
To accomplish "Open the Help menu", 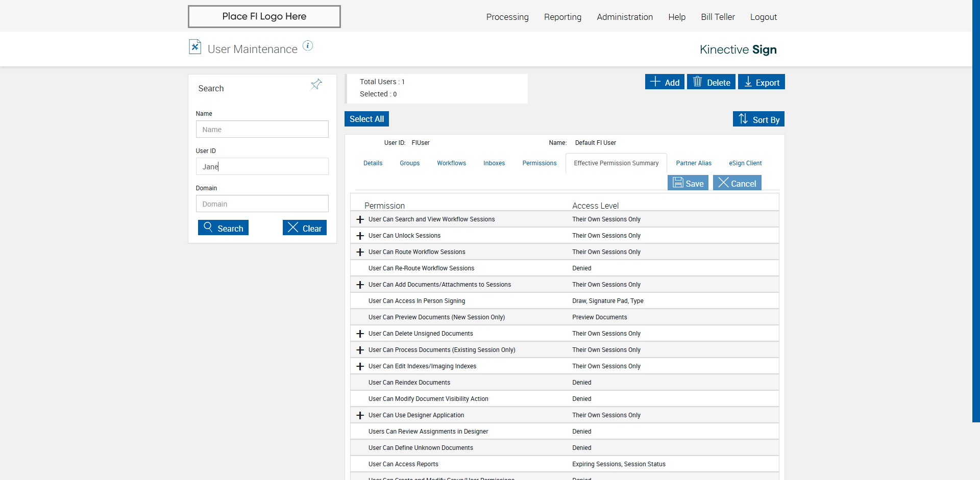I will click(677, 17).
